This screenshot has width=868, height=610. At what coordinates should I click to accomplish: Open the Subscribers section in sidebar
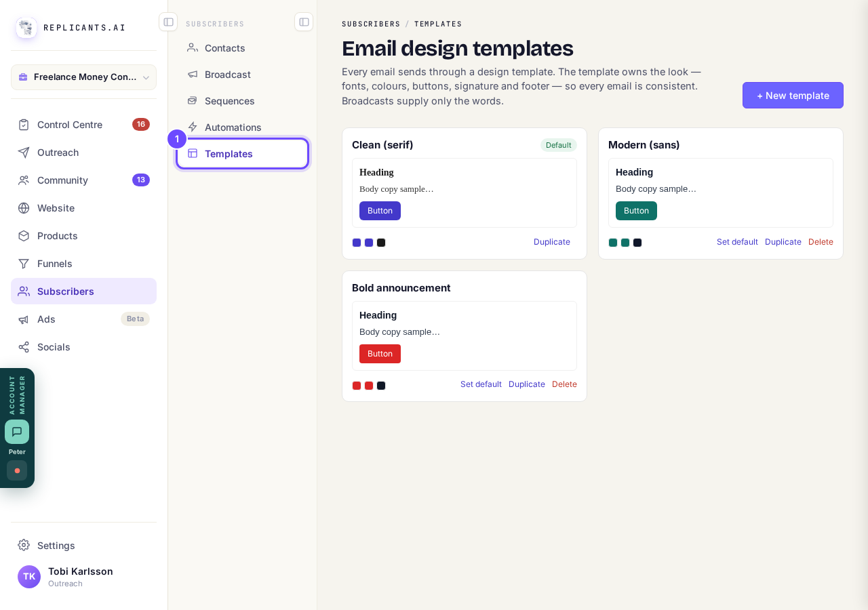click(84, 291)
